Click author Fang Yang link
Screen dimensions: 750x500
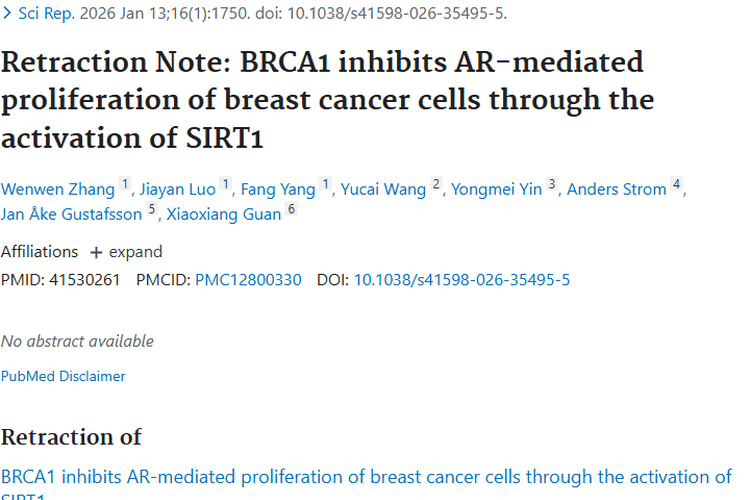[276, 190]
